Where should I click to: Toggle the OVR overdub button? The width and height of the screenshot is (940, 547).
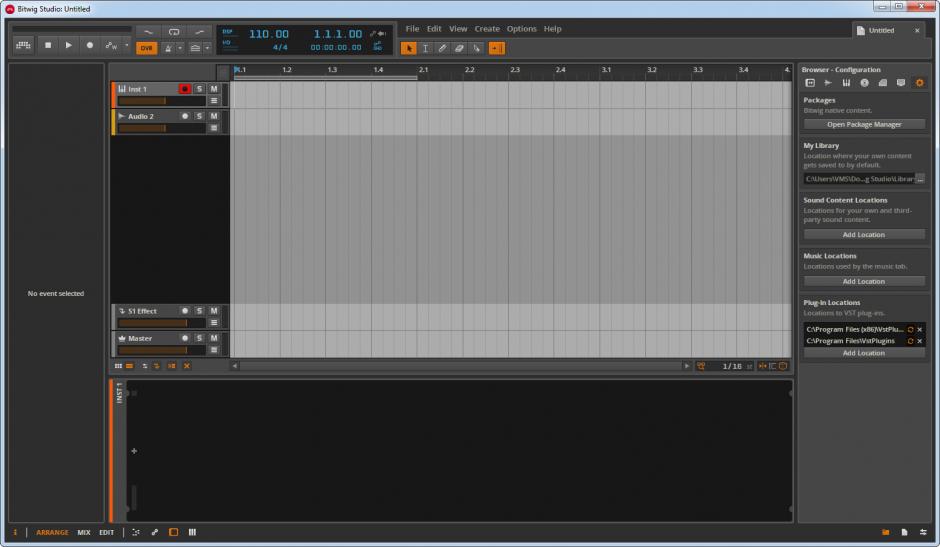tap(146, 48)
